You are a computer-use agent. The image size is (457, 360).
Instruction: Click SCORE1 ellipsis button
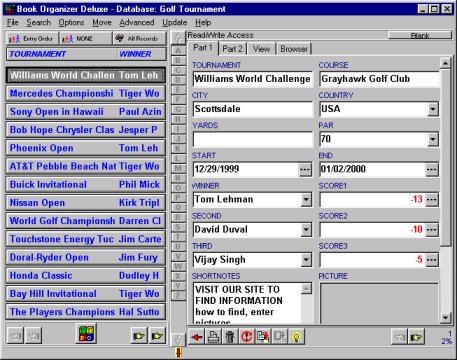pos(432,199)
